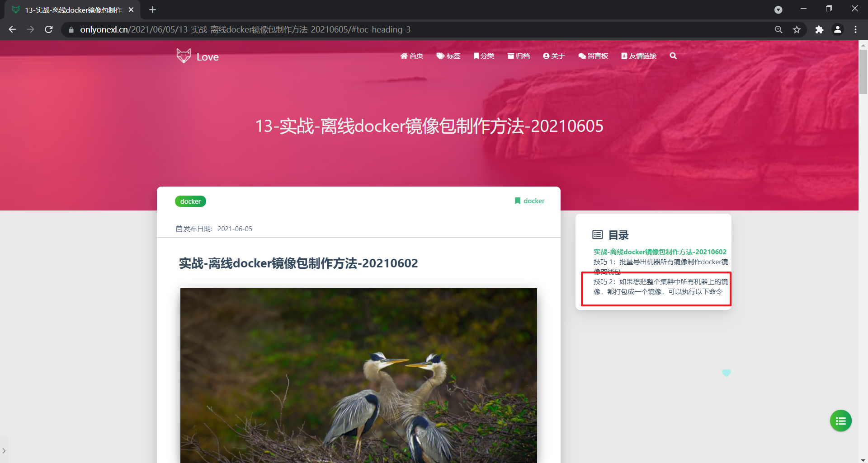Click the page vertical scrollbar thumb
Screen dimensions: 868x463
(x=863, y=71)
